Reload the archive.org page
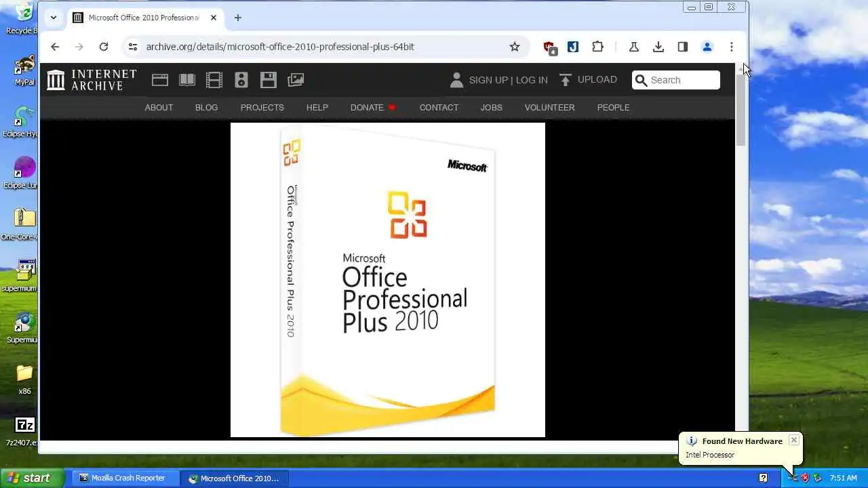 [104, 47]
